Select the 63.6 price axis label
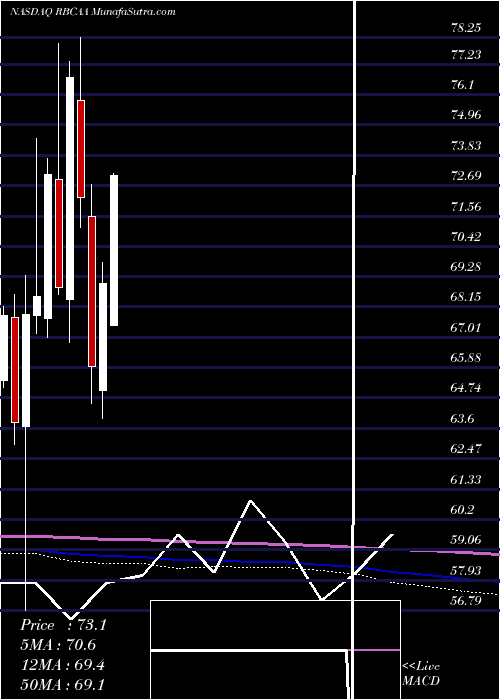The image size is (500, 700). (463, 418)
